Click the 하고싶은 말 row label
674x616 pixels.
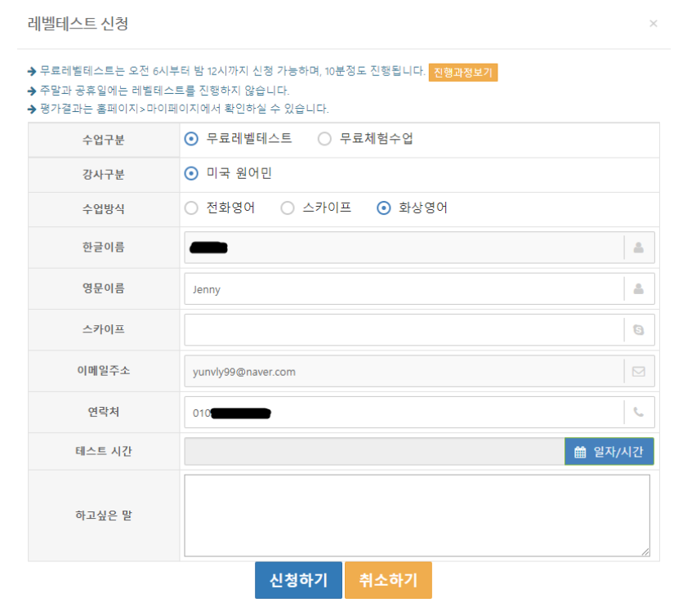coord(104,515)
